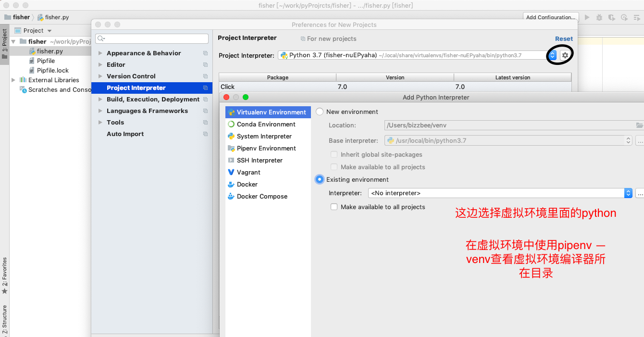Screen dimensions: 644x337
Task: Click browse button beside Interpreter field
Action: [x=640, y=193]
